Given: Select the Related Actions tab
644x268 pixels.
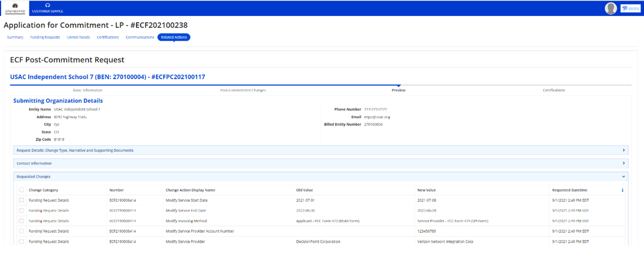Looking at the screenshot, I should (x=174, y=38).
